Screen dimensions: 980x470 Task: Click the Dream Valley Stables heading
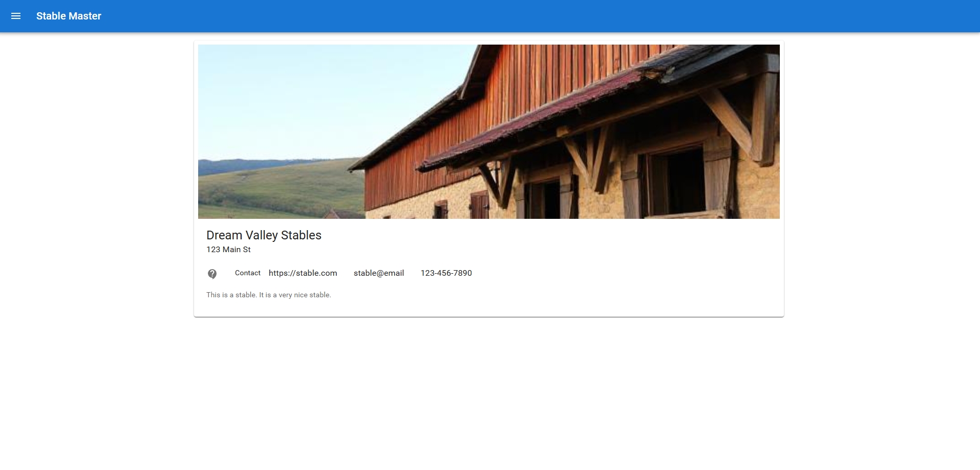tap(264, 235)
